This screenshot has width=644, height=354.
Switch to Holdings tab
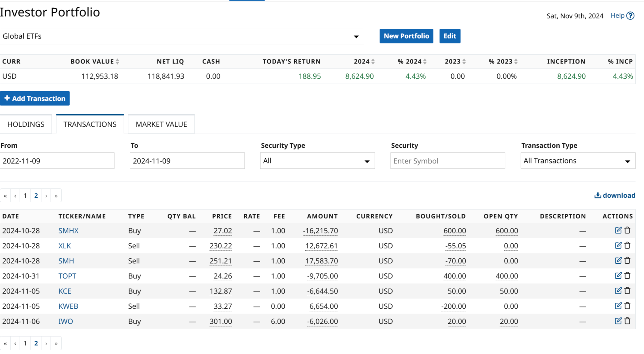26,124
